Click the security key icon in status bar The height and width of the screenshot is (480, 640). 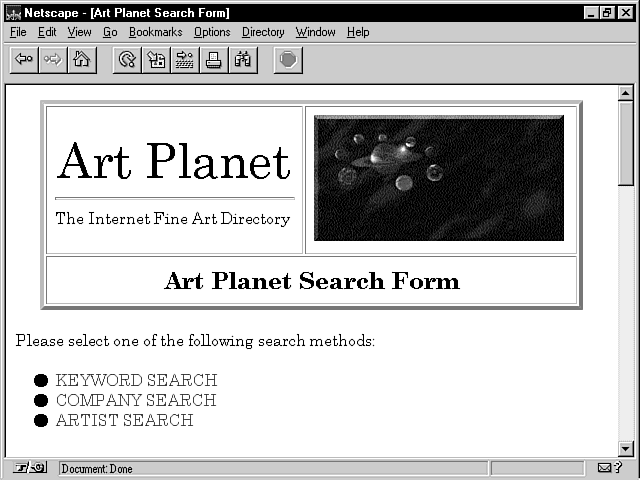tap(31, 468)
